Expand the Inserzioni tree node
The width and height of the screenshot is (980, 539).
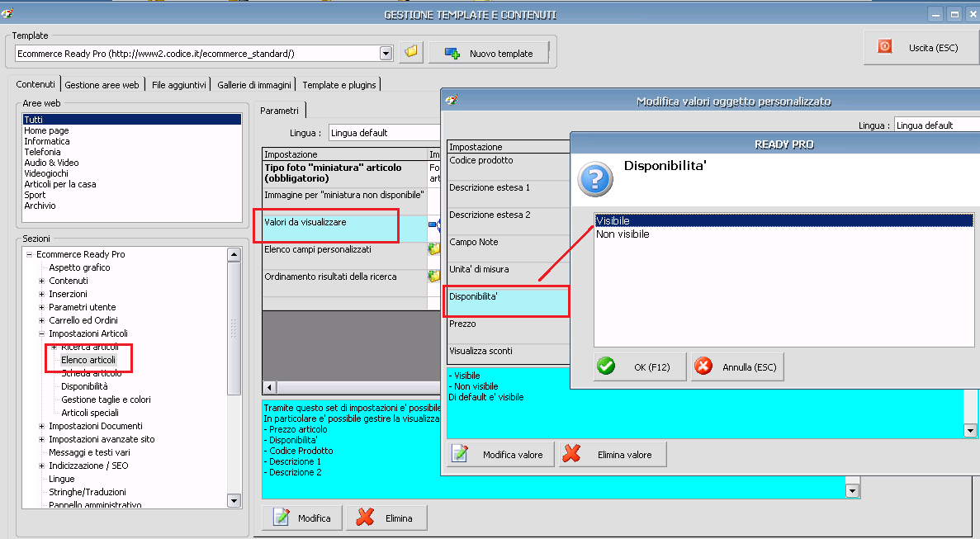42,294
